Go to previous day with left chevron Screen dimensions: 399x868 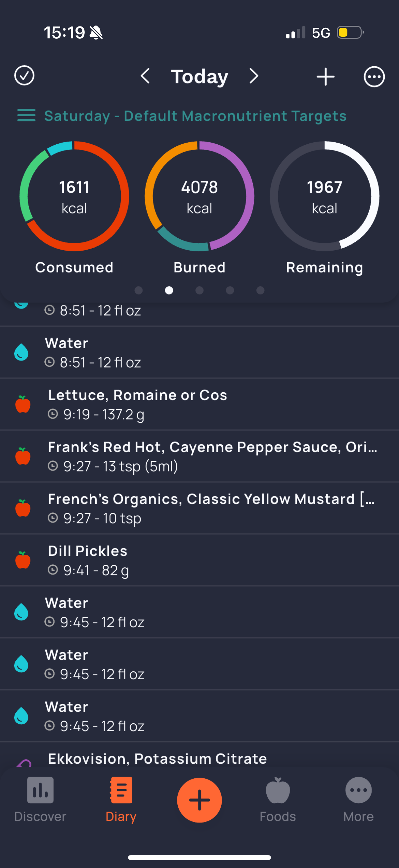point(145,76)
